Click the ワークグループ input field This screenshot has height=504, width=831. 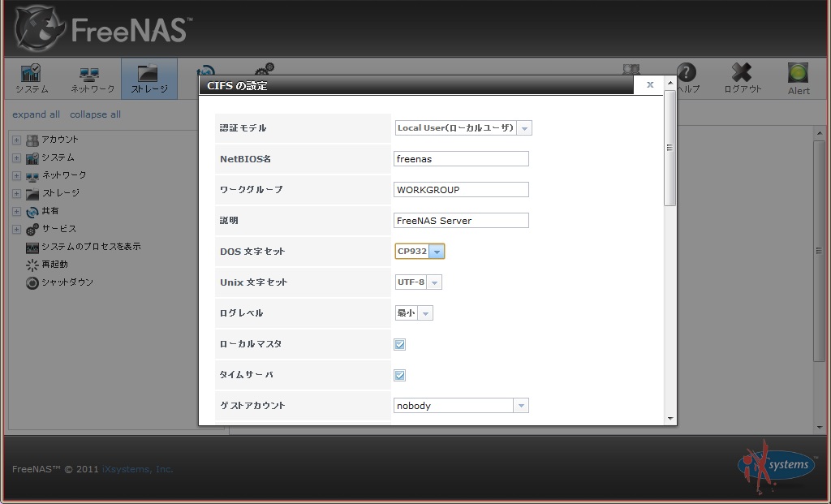461,189
